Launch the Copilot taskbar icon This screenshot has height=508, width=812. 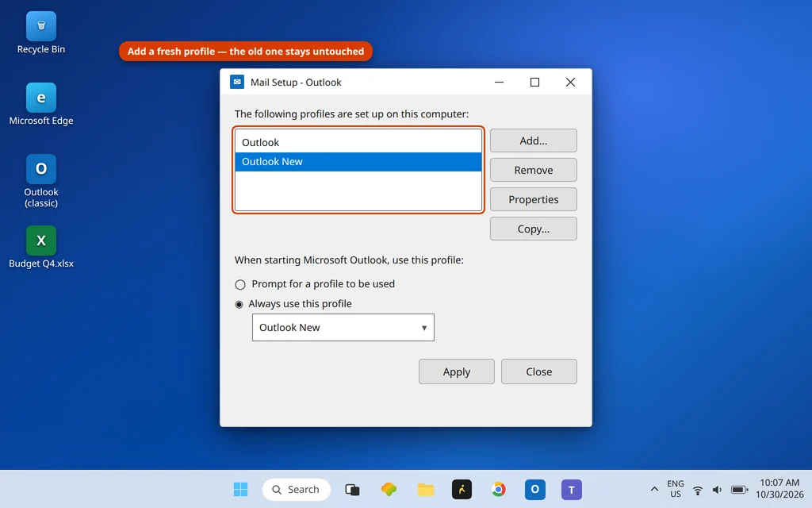coord(389,489)
